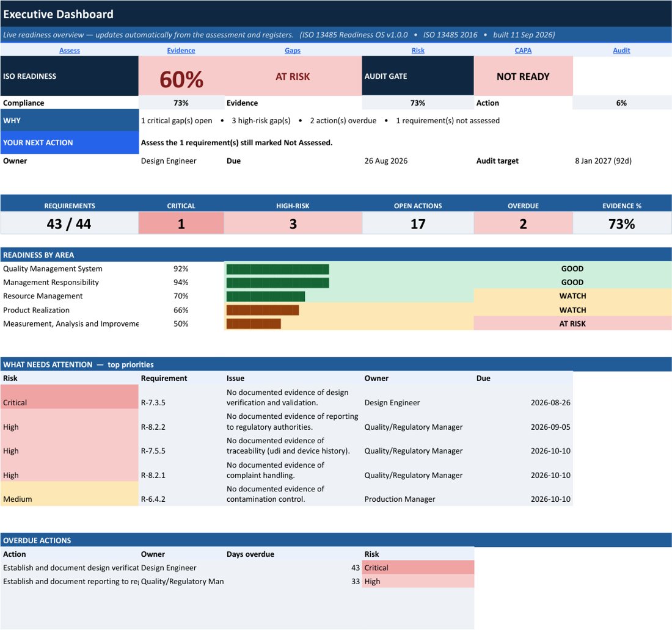Select the Management Responsibility 94% value
The image size is (672, 630).
(x=181, y=283)
